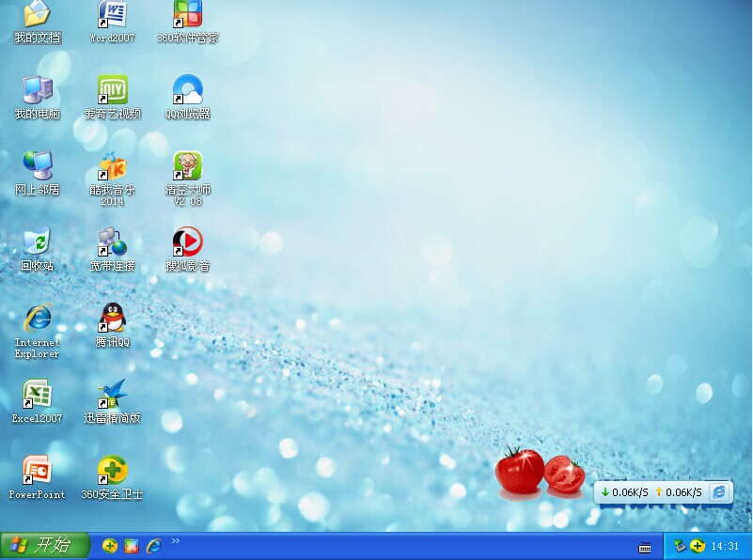Select the QQ浏览器 desktop shortcut

[x=187, y=91]
